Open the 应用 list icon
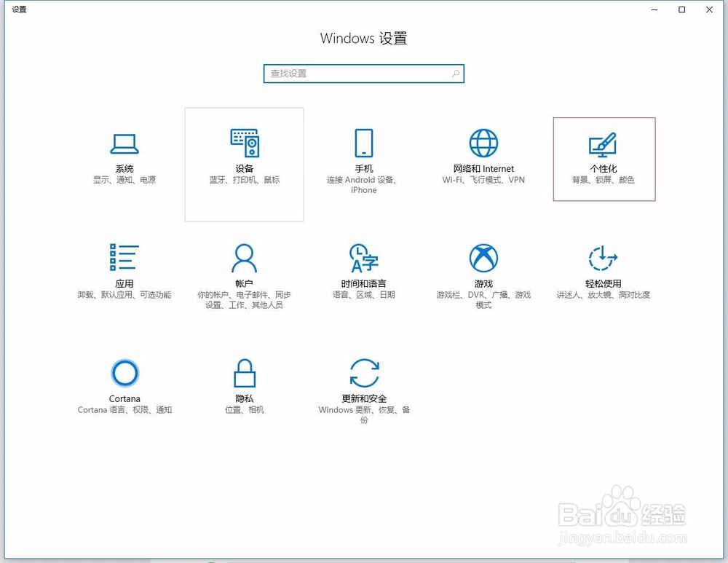Screen dimensions: 728x563 click(x=124, y=257)
